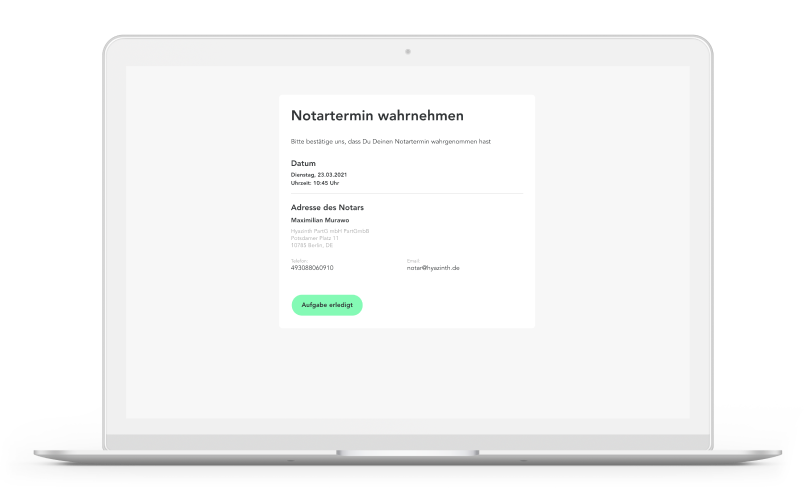Click the 'Notartermin wahrnehmen' heading
The image size is (806, 488).
377,116
